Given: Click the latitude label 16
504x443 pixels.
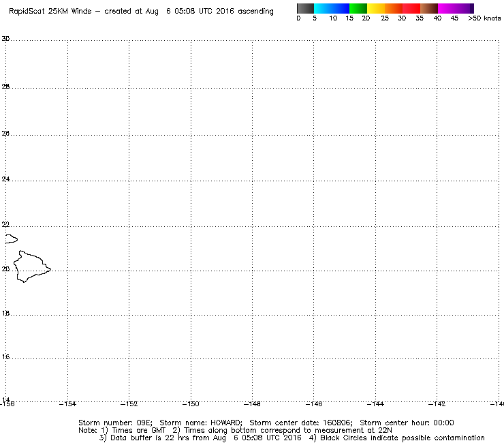Looking at the screenshot, I should coord(5,356).
